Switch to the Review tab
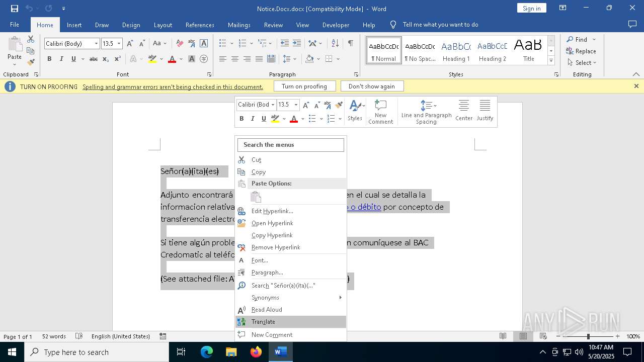 tap(273, 25)
